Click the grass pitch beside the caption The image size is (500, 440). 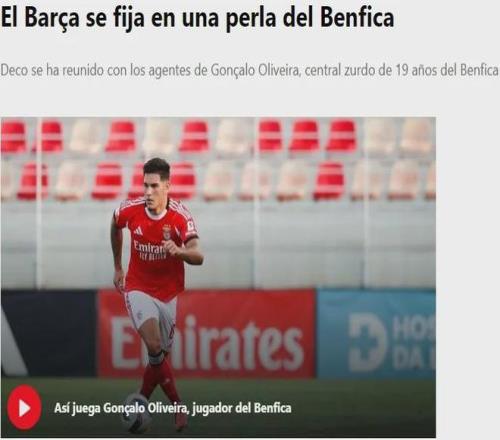click(363, 407)
